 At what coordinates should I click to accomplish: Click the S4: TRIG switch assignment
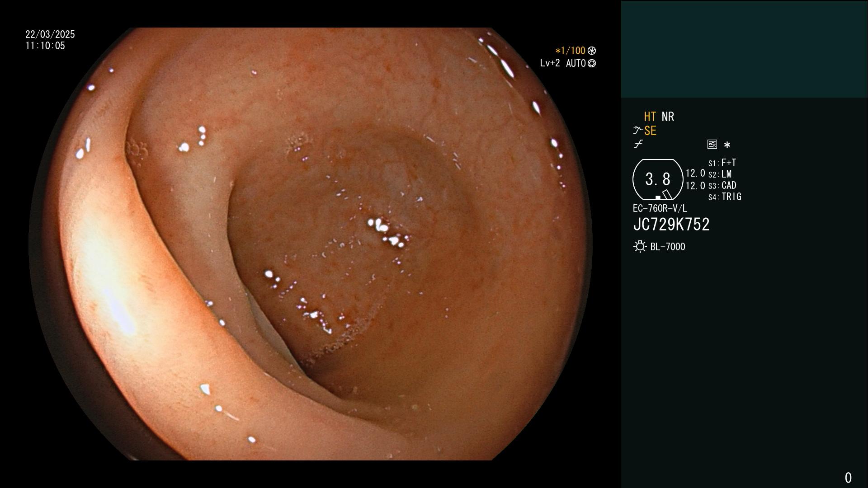(x=725, y=197)
